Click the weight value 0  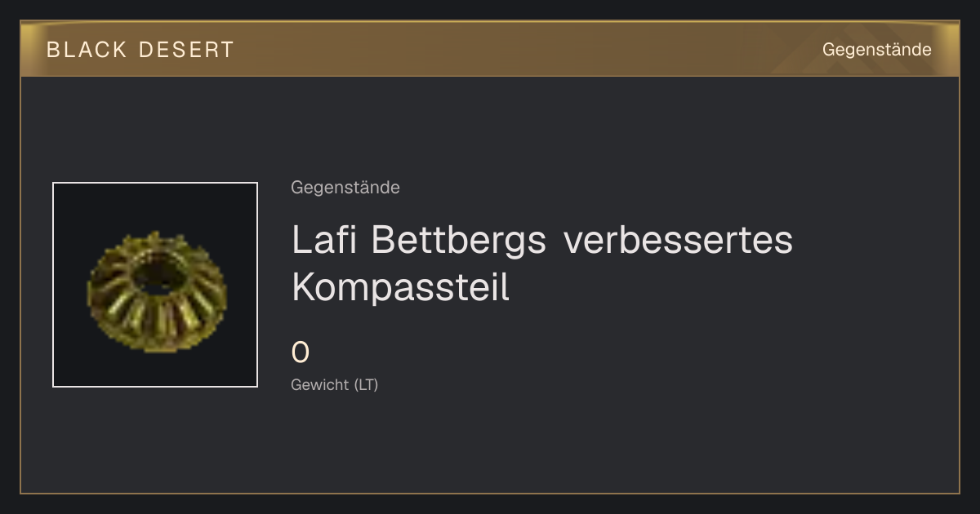pyautogui.click(x=301, y=353)
